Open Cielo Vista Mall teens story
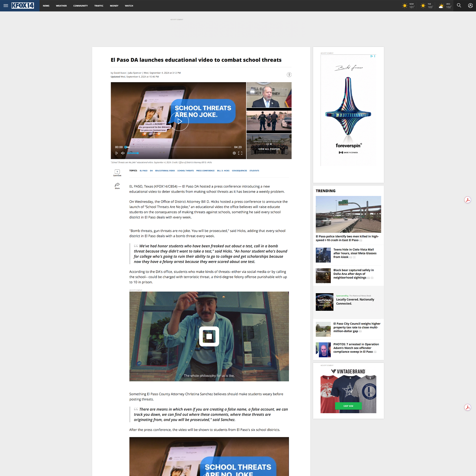The height and width of the screenshot is (476, 476). pos(355,253)
